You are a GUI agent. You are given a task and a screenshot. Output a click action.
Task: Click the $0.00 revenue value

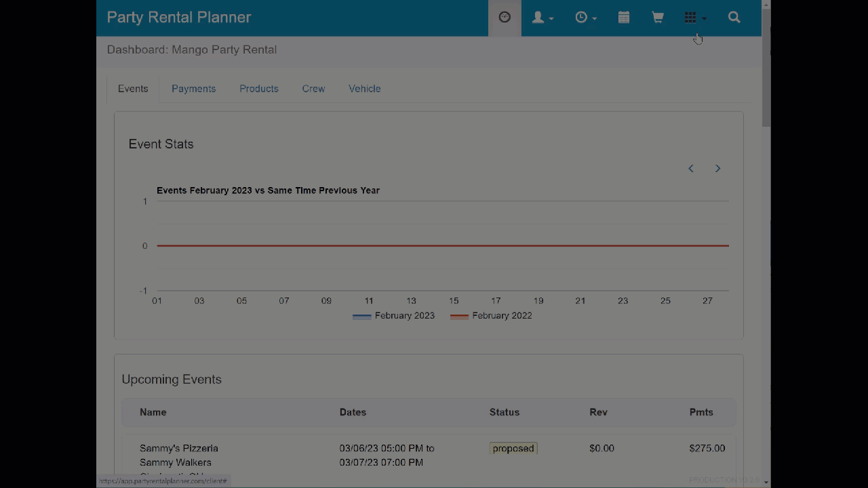[602, 448]
